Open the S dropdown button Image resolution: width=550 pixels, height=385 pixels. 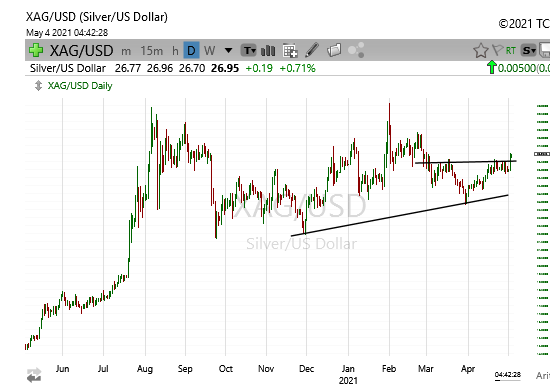529,51
